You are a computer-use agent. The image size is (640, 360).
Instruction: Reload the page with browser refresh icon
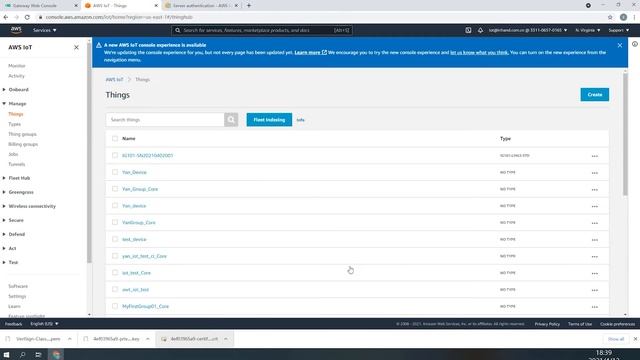coord(27,17)
